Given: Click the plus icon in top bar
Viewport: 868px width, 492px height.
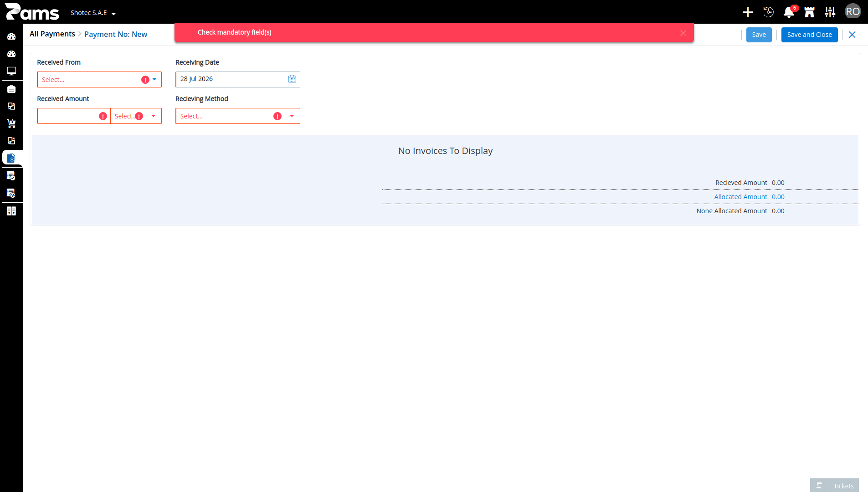Looking at the screenshot, I should coord(748,12).
